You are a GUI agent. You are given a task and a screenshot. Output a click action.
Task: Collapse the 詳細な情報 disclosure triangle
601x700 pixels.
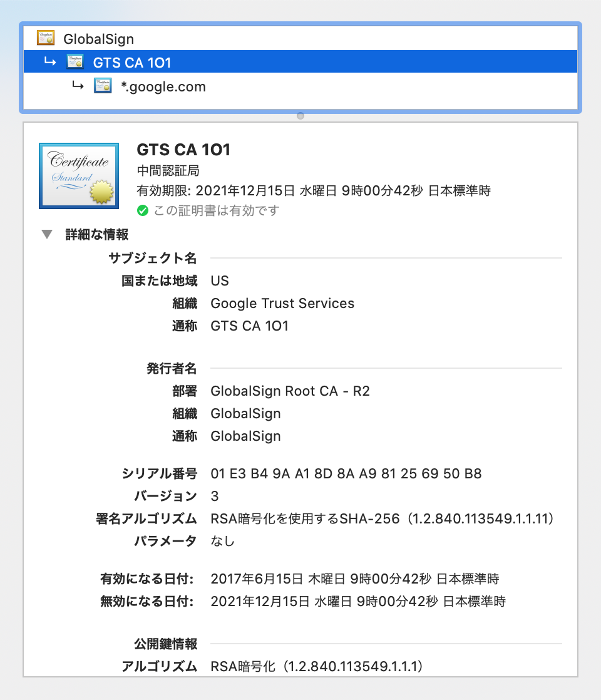coord(47,234)
